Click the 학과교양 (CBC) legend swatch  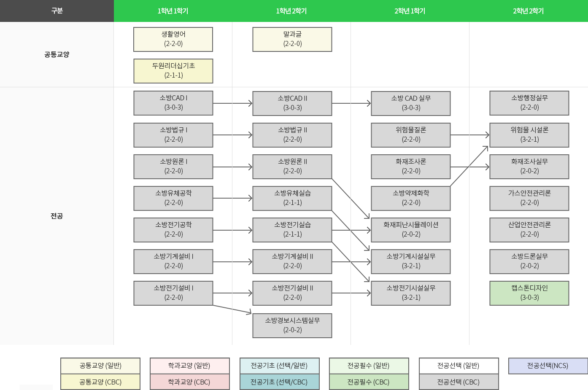point(190,382)
